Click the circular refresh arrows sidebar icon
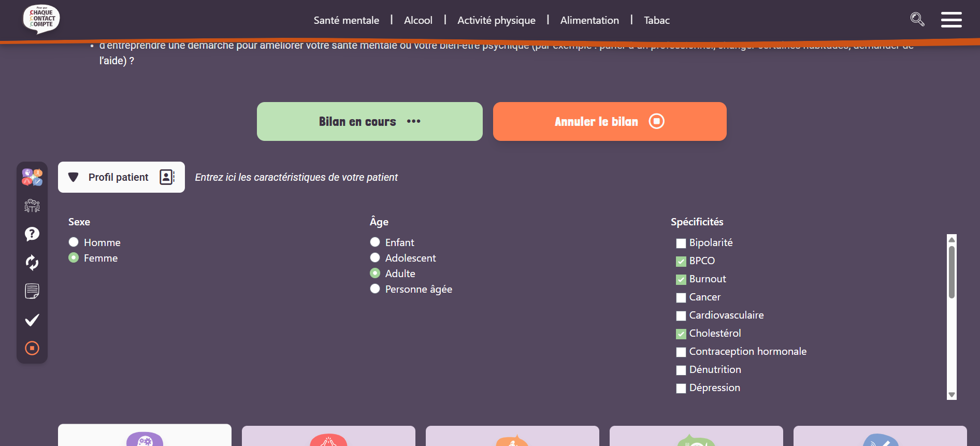Image resolution: width=980 pixels, height=446 pixels. click(32, 263)
